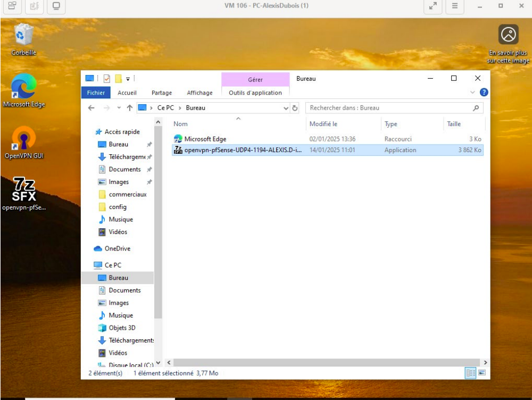Open the address bar history dropdown
This screenshot has width=532, height=400.
286,108
